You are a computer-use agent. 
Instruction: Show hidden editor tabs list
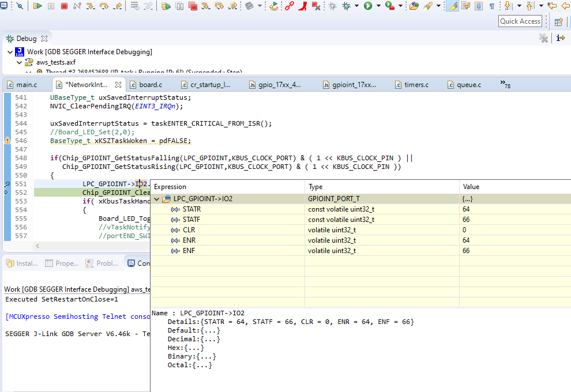(x=505, y=84)
